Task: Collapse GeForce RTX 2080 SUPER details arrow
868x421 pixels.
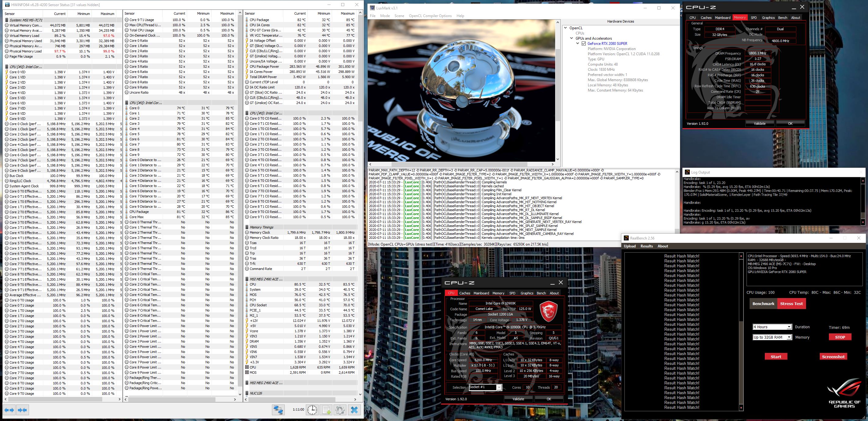Action: [x=577, y=43]
